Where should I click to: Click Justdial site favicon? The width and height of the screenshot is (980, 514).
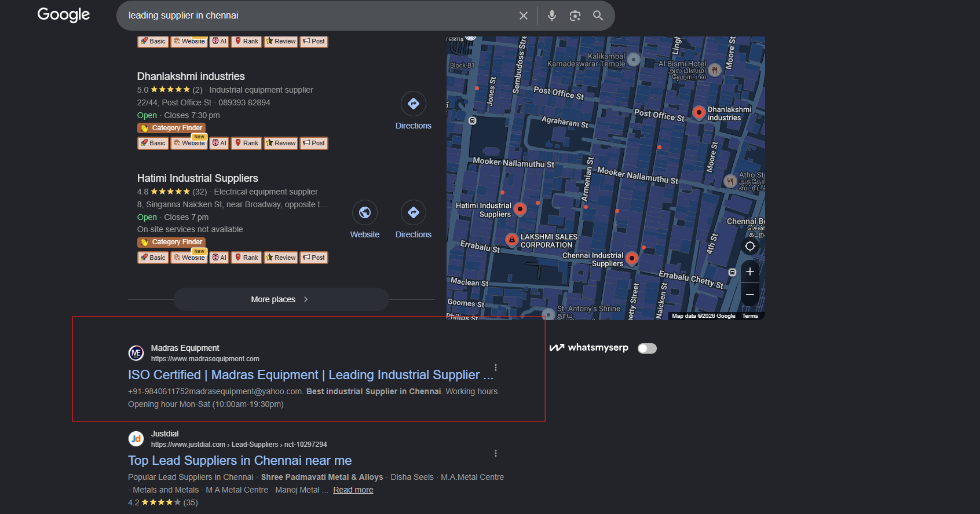tap(136, 439)
